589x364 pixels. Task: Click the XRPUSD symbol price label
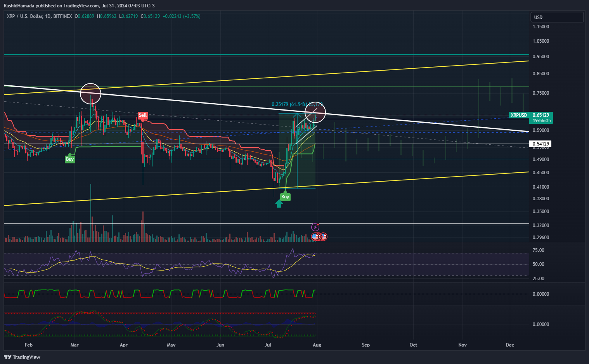(x=519, y=115)
